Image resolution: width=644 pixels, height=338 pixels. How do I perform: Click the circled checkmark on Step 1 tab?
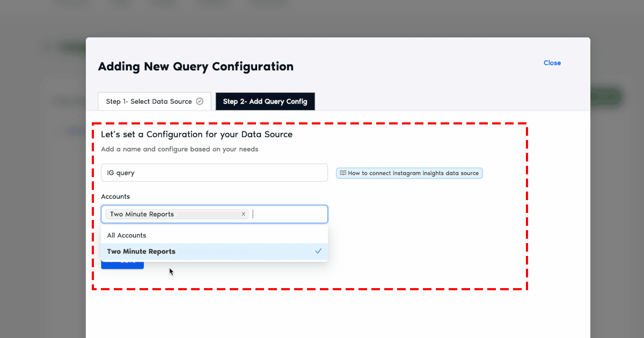200,101
